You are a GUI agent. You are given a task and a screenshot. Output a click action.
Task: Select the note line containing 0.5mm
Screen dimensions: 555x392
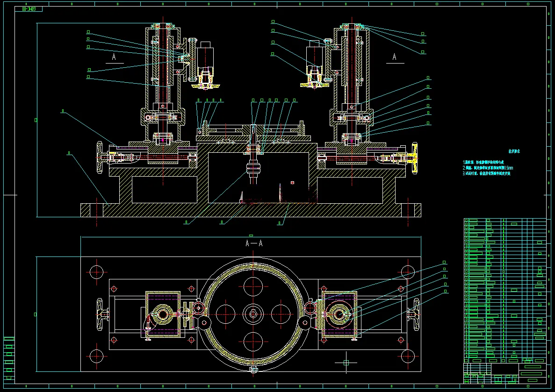(488, 168)
